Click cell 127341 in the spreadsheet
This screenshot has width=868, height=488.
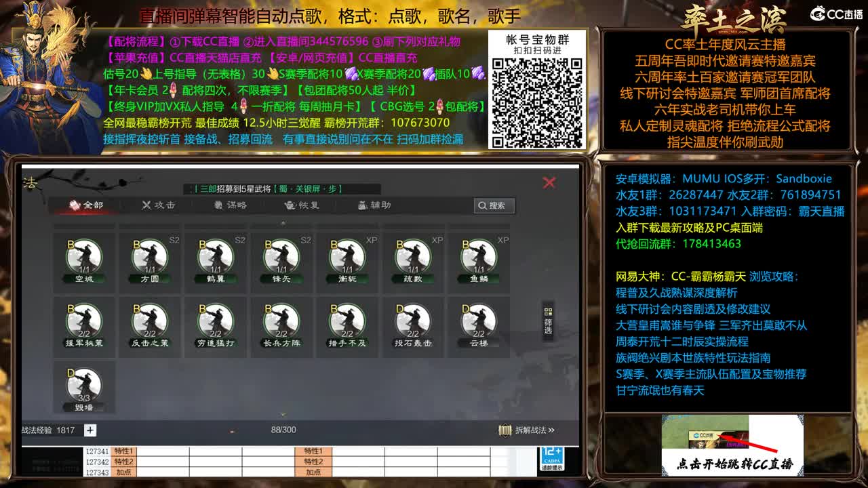[97, 451]
